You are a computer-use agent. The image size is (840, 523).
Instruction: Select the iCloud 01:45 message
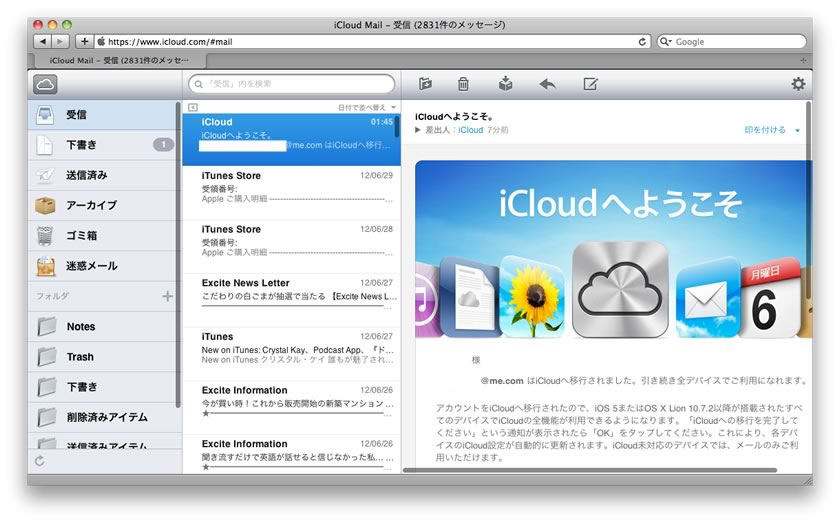[291, 139]
